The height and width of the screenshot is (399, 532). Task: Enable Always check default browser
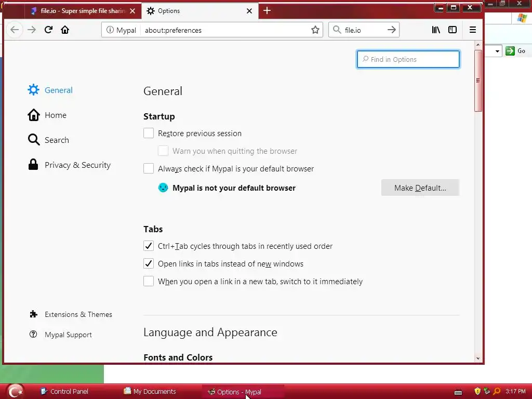pos(148,168)
